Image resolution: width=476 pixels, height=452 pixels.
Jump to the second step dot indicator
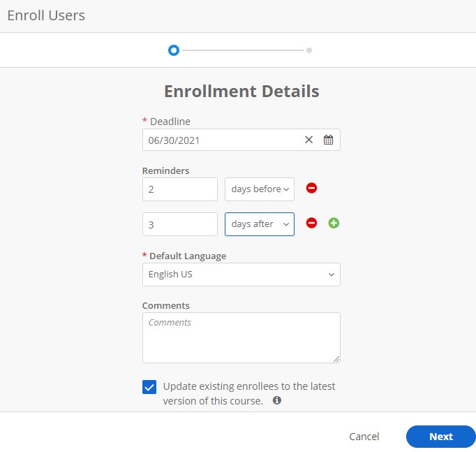pyautogui.click(x=309, y=50)
